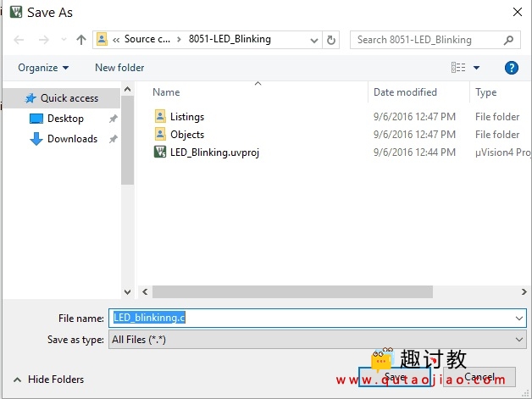Open the Organize menu

tap(43, 68)
